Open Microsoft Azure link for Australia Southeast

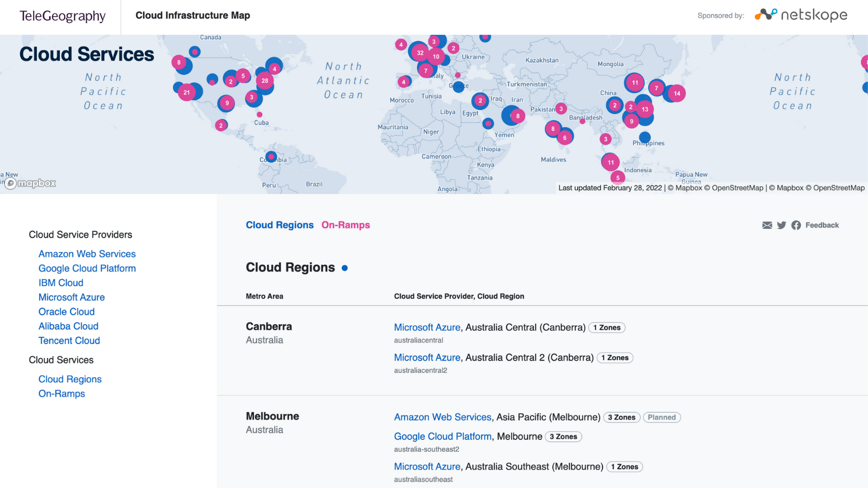[427, 467]
